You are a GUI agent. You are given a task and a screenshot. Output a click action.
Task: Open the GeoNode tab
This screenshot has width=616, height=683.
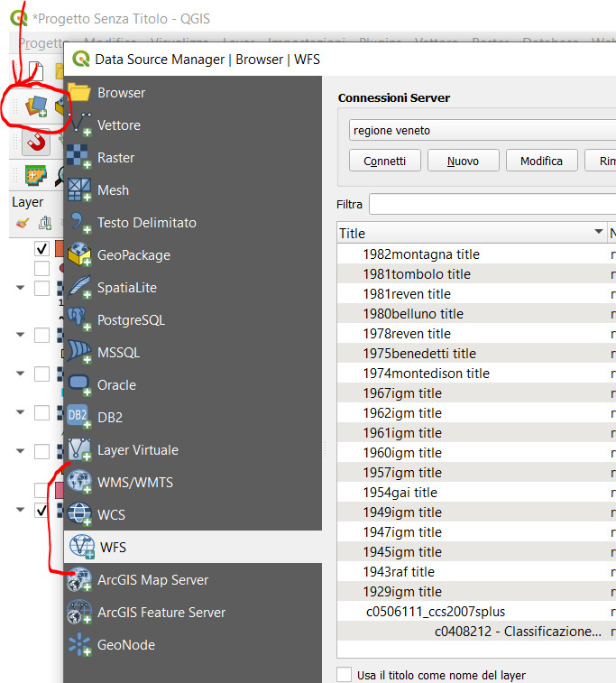pos(193,645)
